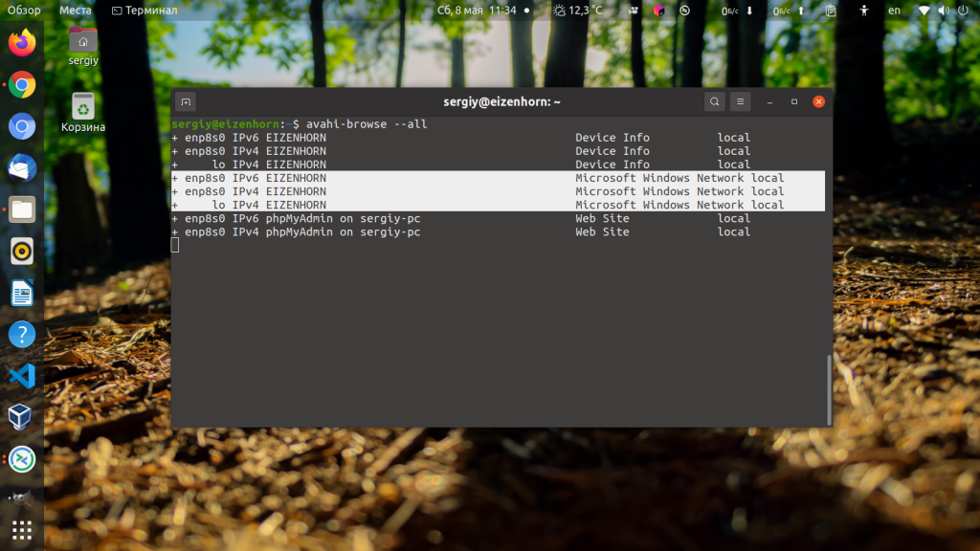Open the Корзина trash icon on desktop
This screenshot has width=980, height=551.
[83, 113]
